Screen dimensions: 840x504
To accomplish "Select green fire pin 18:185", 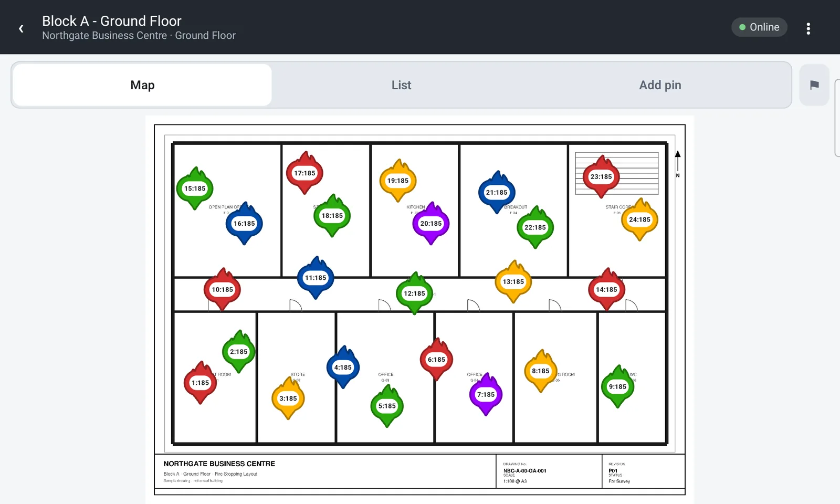I will [x=332, y=216].
